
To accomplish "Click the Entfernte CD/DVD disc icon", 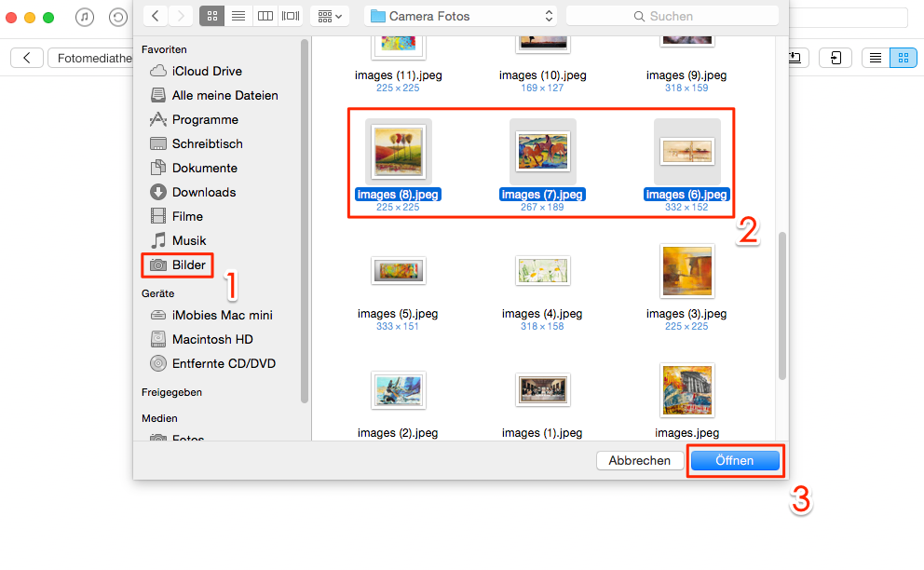I will 158,363.
